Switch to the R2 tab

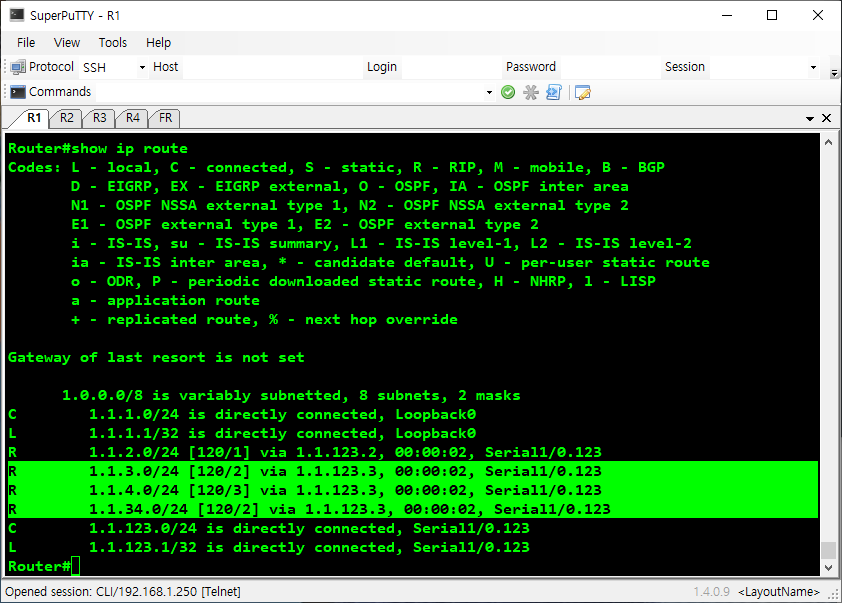[x=67, y=118]
